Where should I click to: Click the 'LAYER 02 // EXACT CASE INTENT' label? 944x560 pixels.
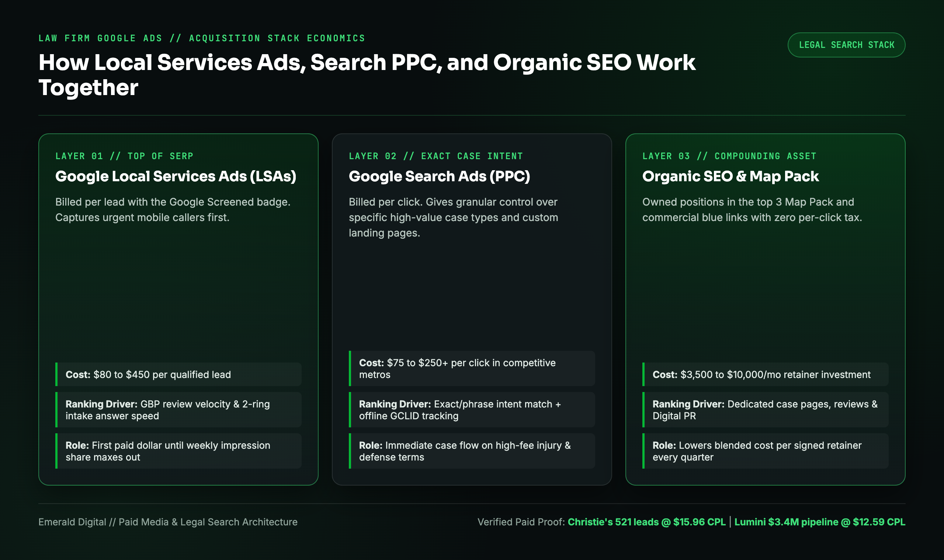tap(436, 156)
